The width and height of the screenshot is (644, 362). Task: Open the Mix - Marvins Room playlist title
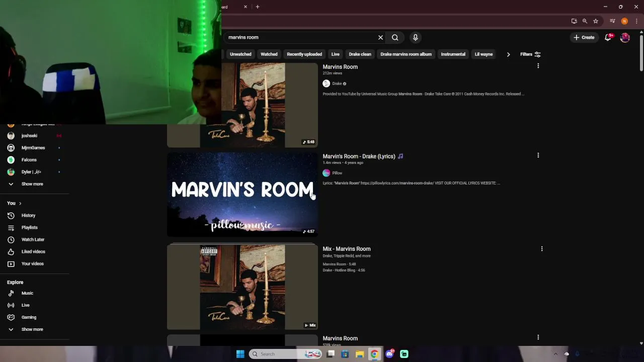(x=347, y=249)
